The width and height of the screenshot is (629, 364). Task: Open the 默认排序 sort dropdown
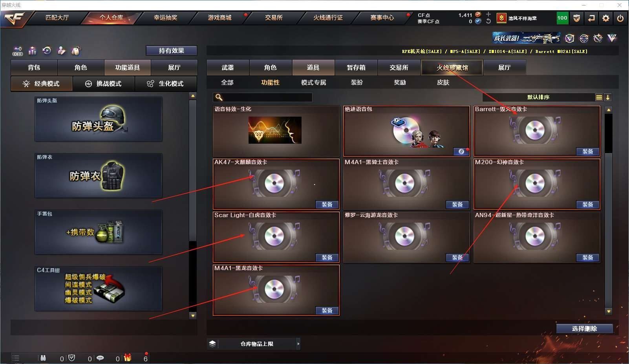(538, 97)
